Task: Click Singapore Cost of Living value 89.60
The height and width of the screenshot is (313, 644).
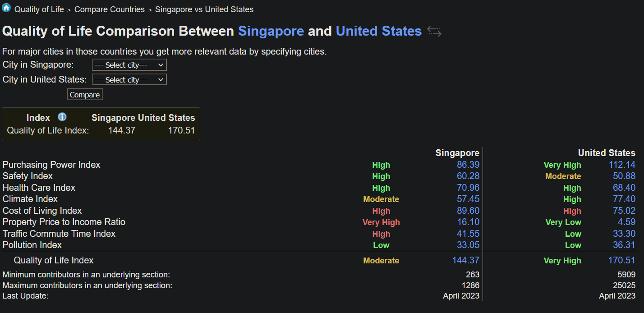Action: click(x=468, y=211)
